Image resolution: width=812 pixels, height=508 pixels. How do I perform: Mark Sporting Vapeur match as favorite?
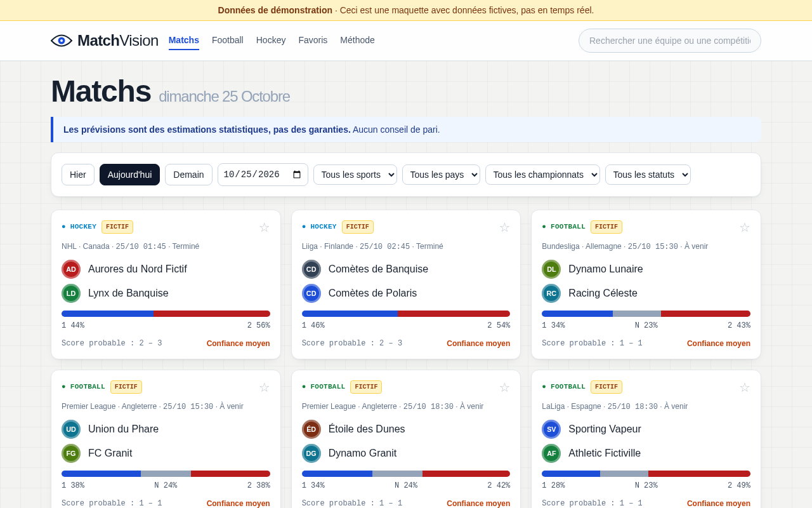pos(744,387)
